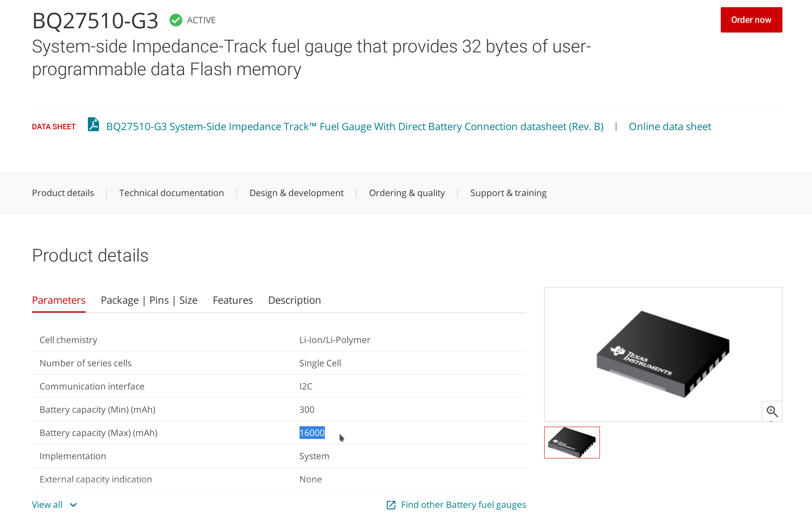Click the None external capacity value
The width and height of the screenshot is (812, 523).
(311, 479)
